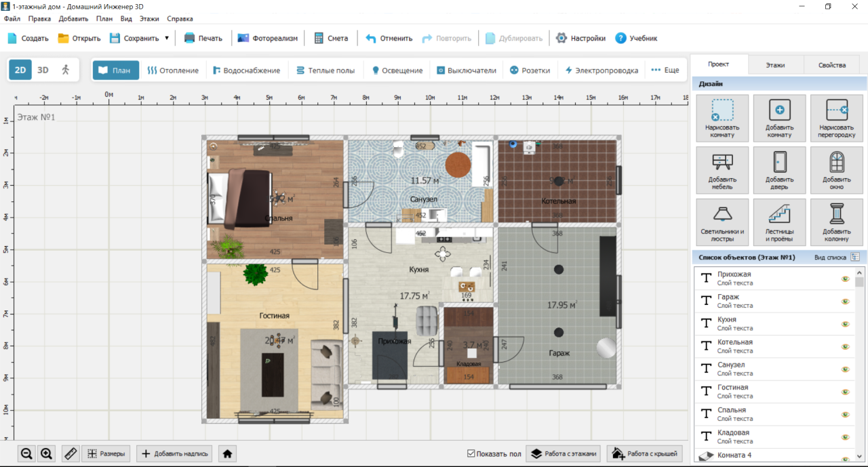Activate the ruler measurement icon
The width and height of the screenshot is (868, 467).
coord(71,454)
